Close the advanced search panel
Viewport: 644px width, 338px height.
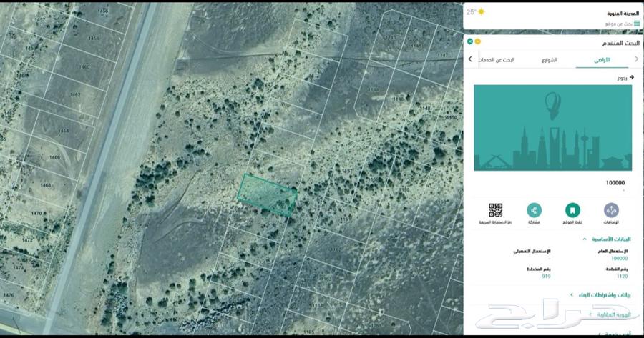pos(470,41)
